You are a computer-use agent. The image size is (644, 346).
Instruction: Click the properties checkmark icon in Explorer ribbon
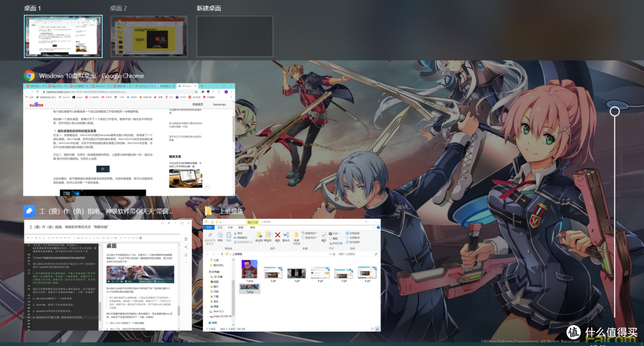coord(324,235)
